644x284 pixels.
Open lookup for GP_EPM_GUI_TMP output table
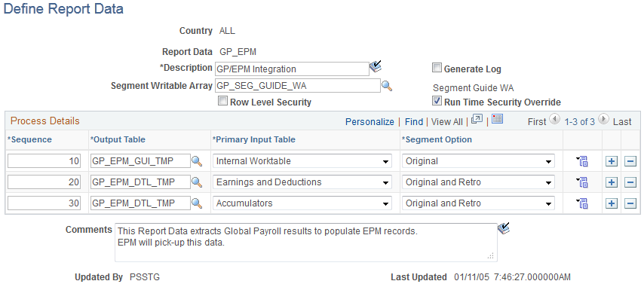[197, 161]
